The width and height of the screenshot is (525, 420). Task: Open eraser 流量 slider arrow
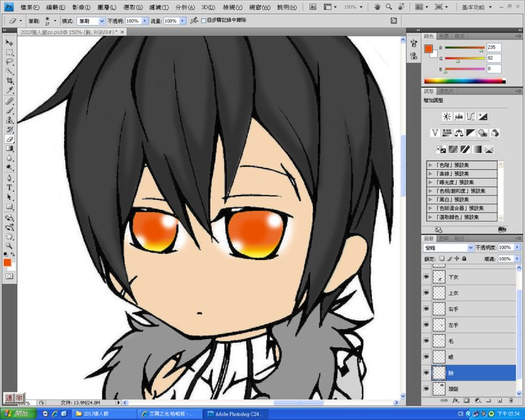click(x=183, y=21)
